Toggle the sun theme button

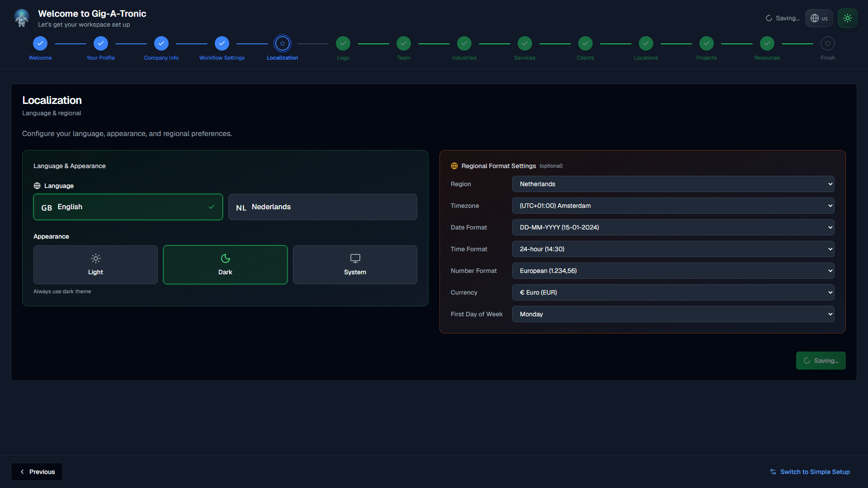847,18
